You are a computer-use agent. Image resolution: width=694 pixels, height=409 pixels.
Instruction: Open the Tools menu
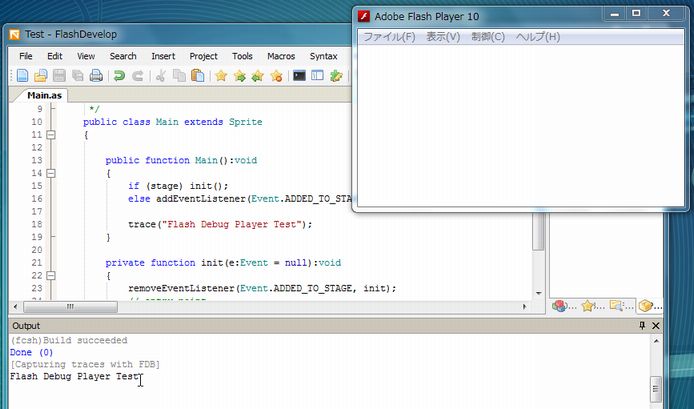[x=242, y=56]
